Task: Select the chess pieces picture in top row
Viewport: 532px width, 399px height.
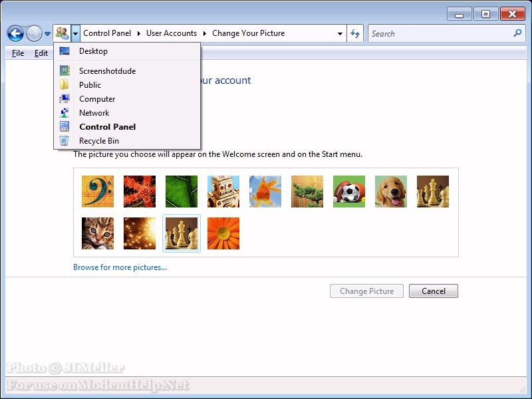Action: tap(433, 192)
